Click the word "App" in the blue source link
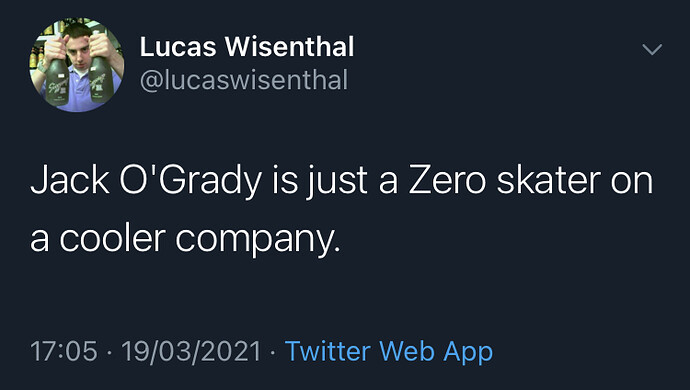This screenshot has width=690, height=390. coord(468,353)
